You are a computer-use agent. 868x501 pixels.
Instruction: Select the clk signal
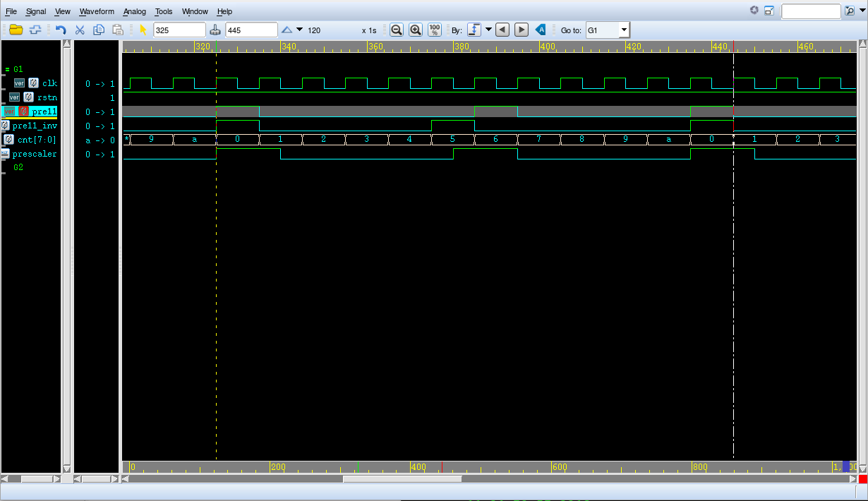(x=49, y=83)
